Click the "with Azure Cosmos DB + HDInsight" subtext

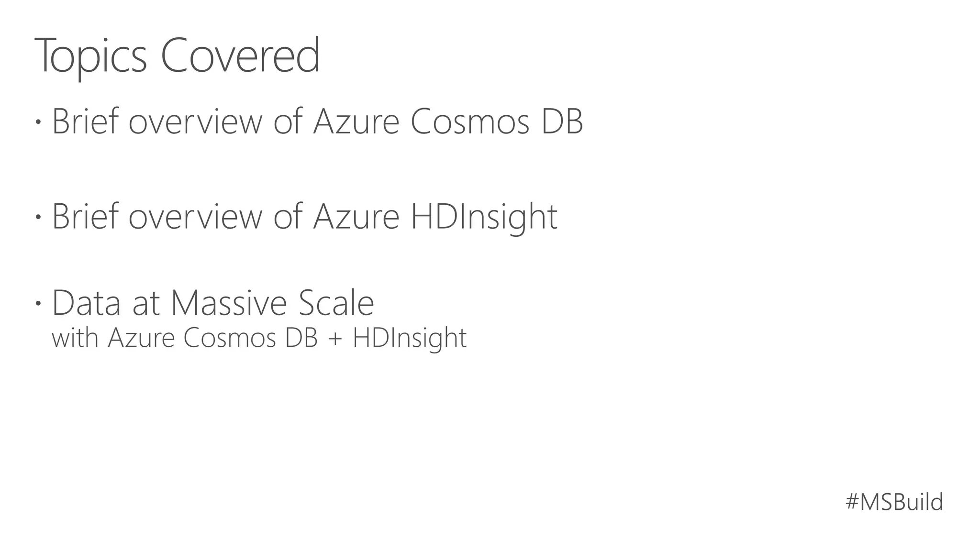pos(259,338)
